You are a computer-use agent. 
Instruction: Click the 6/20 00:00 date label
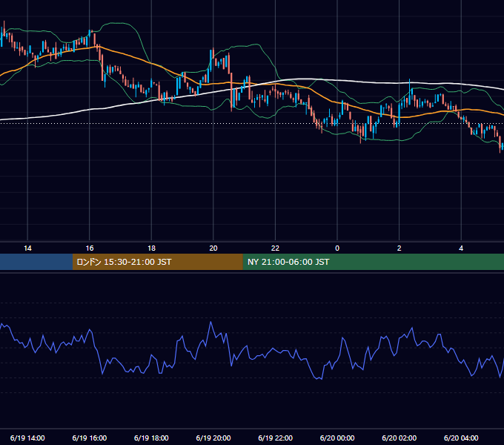point(337,438)
